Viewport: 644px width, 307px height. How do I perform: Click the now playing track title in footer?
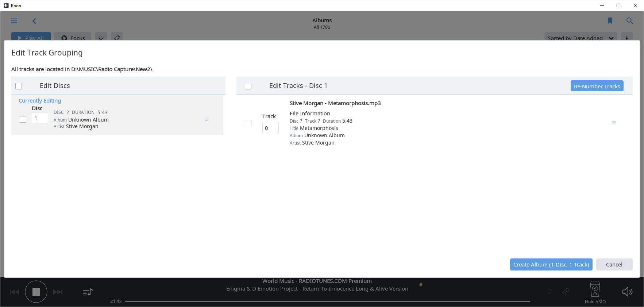[317, 289]
